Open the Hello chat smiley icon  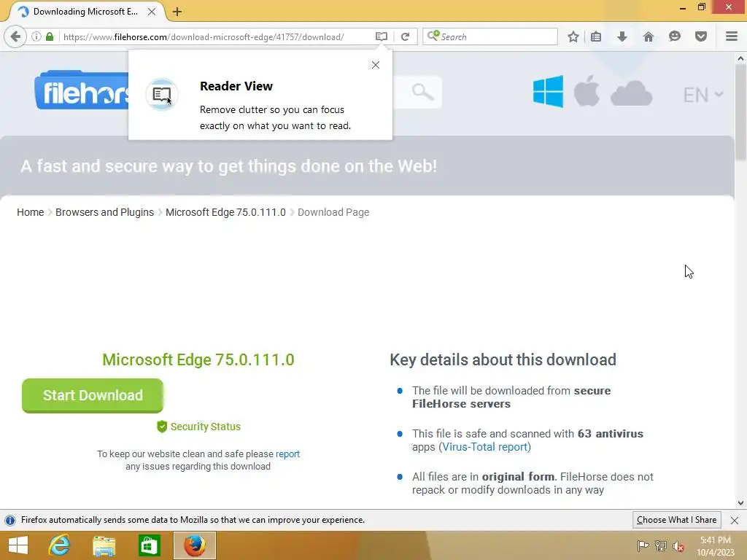pos(675,36)
